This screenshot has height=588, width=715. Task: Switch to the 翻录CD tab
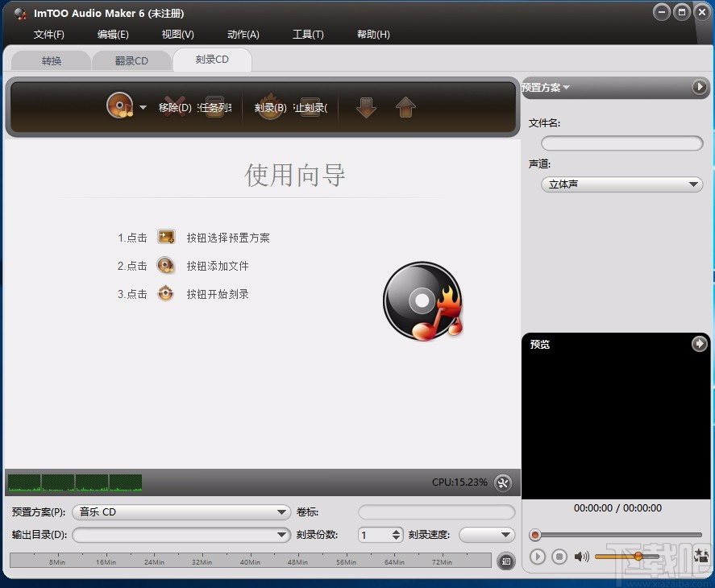click(x=131, y=60)
